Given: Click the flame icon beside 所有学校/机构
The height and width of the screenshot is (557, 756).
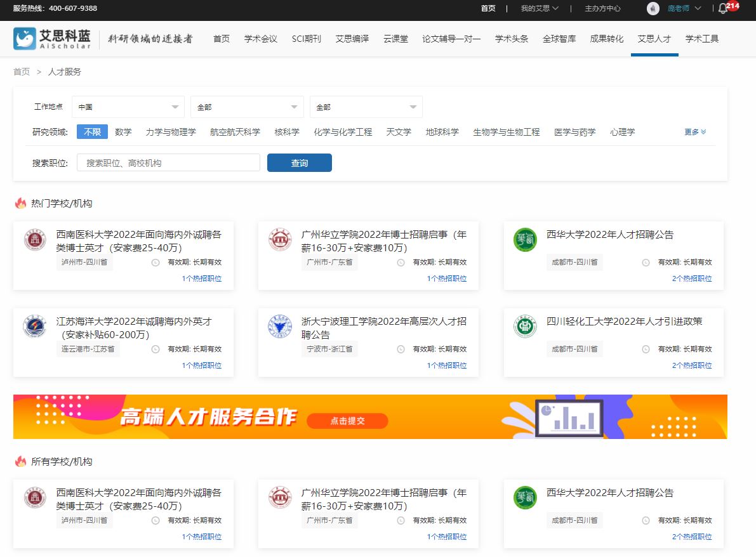Looking at the screenshot, I should (21, 462).
